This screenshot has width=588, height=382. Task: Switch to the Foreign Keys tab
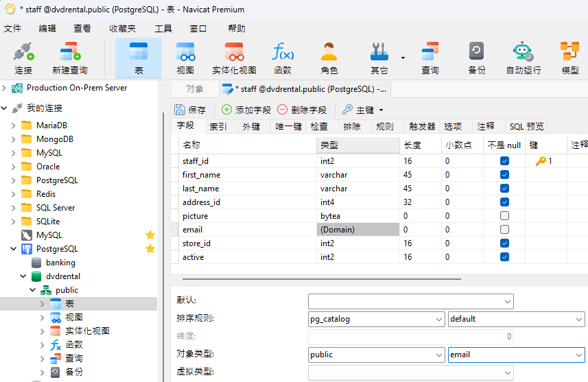point(251,126)
